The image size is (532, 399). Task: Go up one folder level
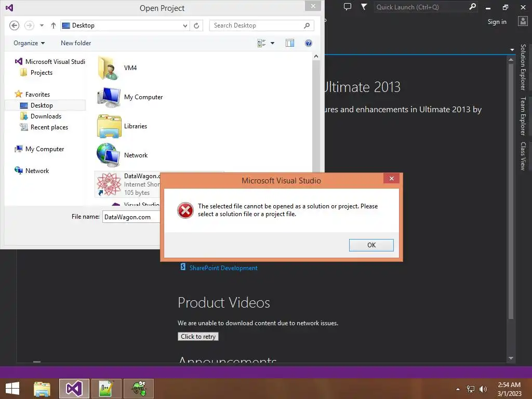click(x=54, y=25)
